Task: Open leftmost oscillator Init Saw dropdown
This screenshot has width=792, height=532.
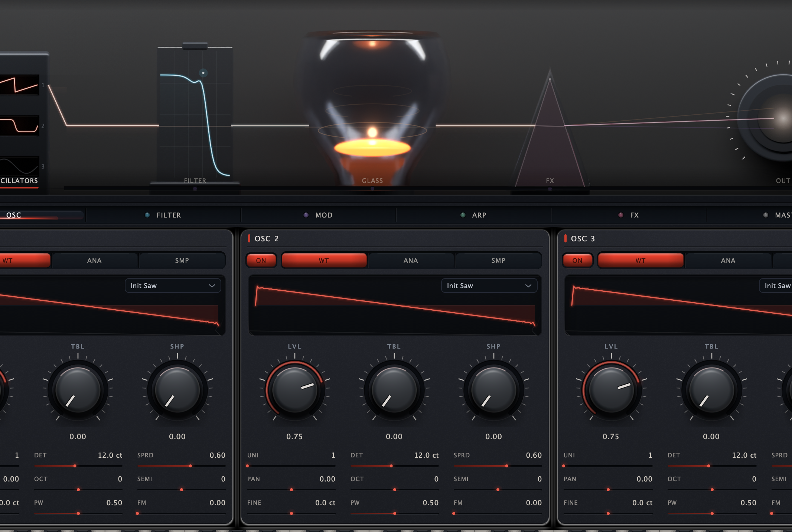Action: point(173,285)
